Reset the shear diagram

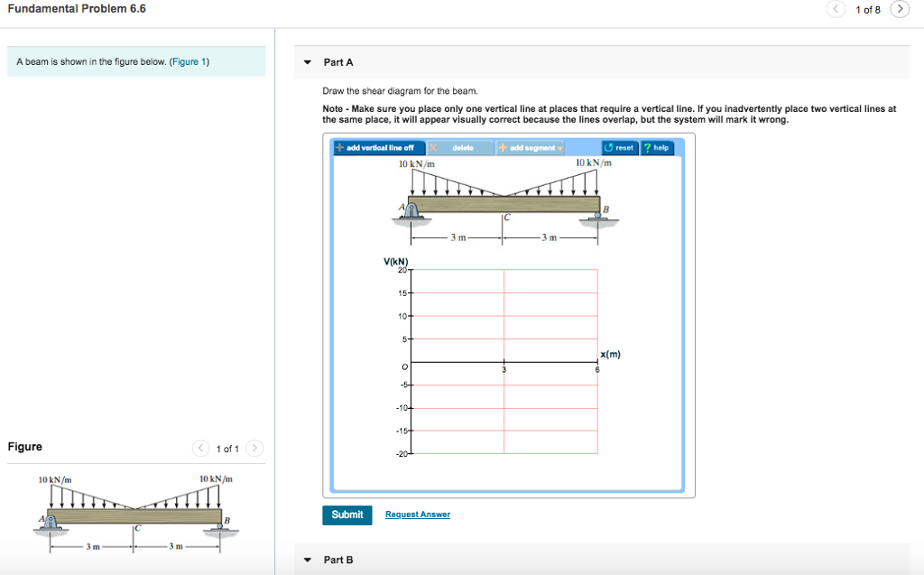tap(619, 147)
